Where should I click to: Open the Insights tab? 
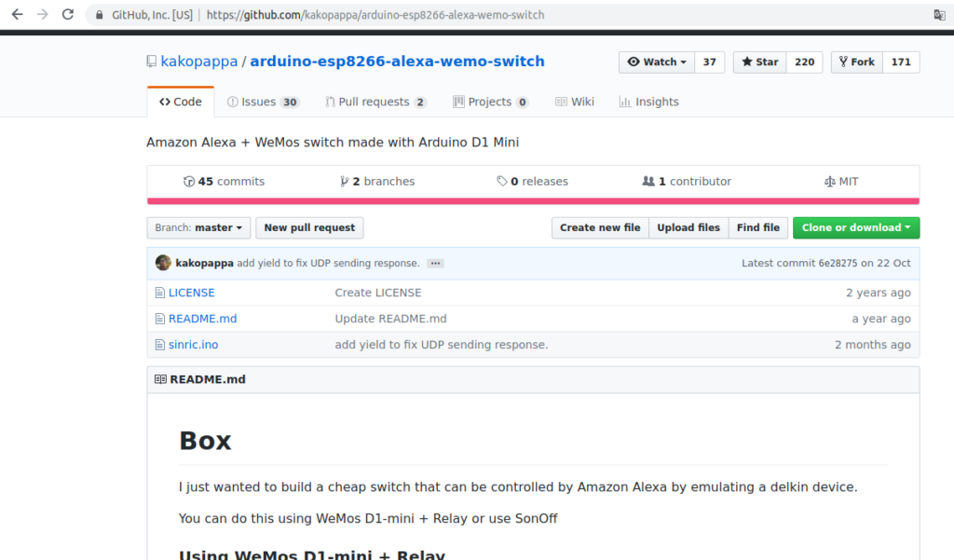648,102
